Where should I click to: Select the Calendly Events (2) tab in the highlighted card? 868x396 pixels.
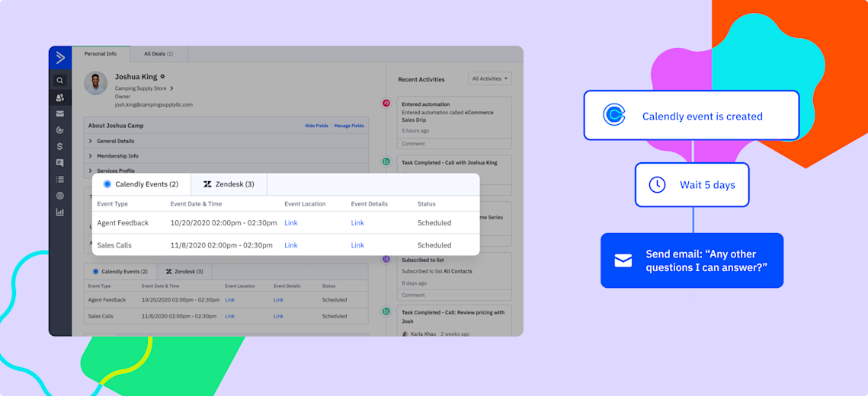coord(141,184)
